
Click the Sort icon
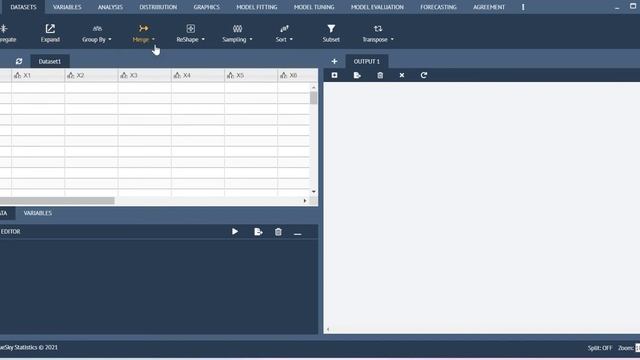click(284, 29)
